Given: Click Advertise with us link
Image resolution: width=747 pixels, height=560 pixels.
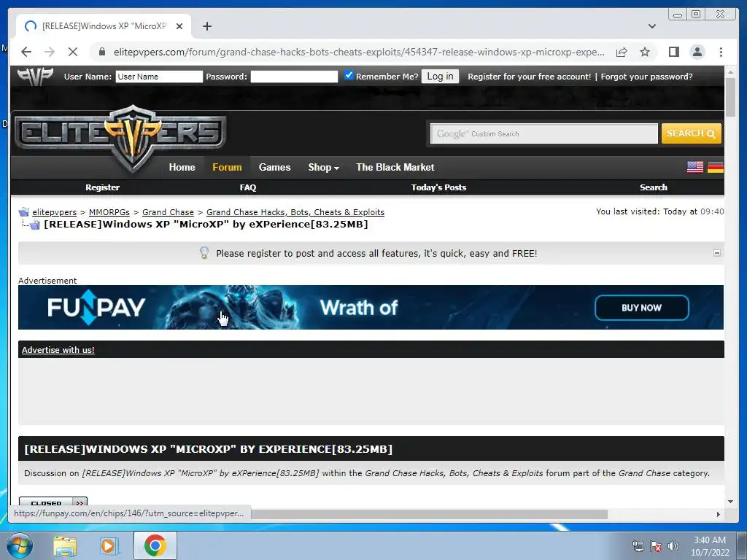Looking at the screenshot, I should [x=58, y=350].
